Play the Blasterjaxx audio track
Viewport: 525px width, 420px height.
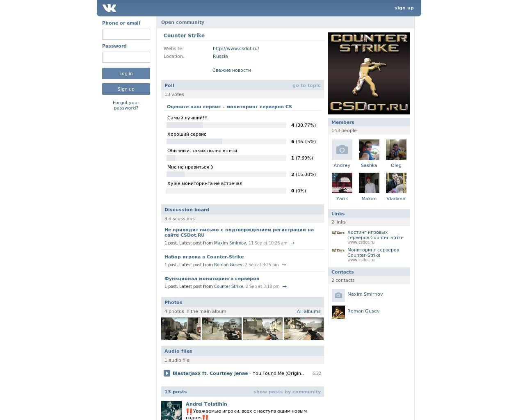pos(167,373)
